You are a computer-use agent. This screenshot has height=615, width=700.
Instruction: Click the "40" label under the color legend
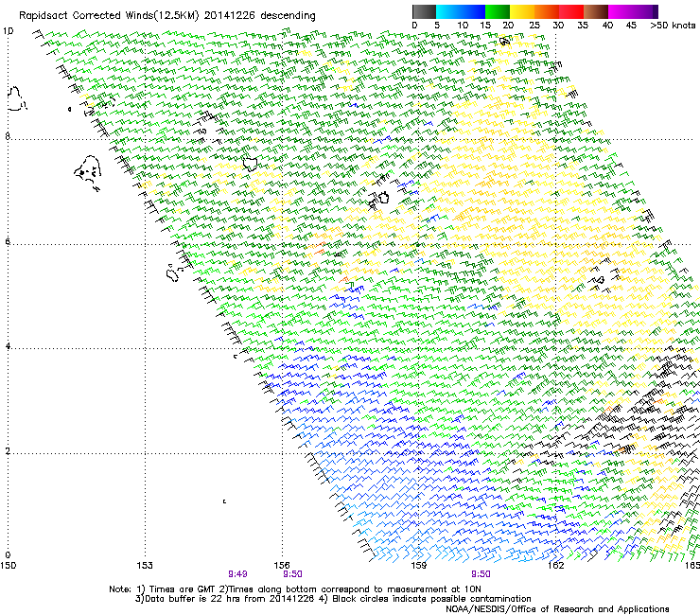click(x=607, y=26)
